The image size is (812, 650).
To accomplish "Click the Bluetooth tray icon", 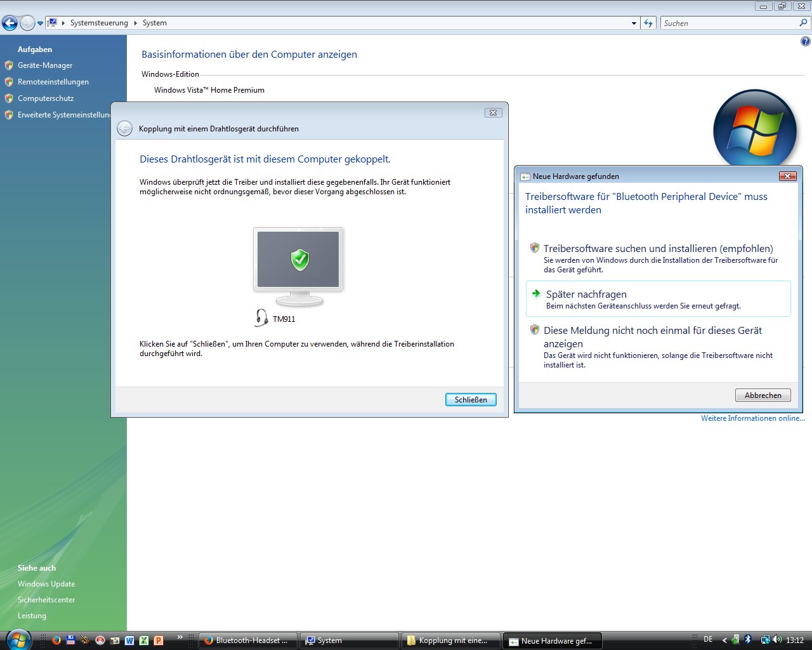I will click(x=747, y=640).
